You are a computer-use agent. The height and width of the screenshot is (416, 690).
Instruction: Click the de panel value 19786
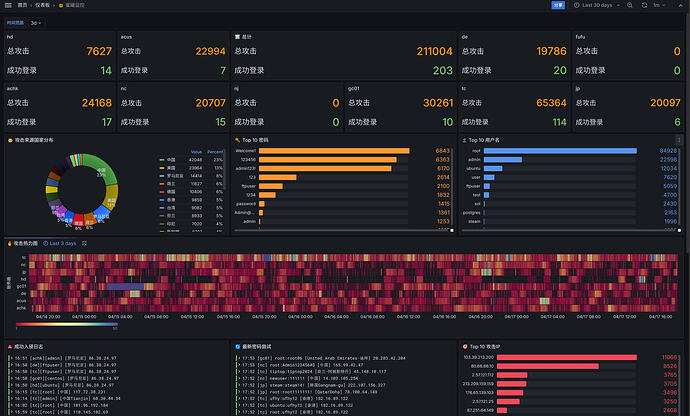(x=551, y=52)
